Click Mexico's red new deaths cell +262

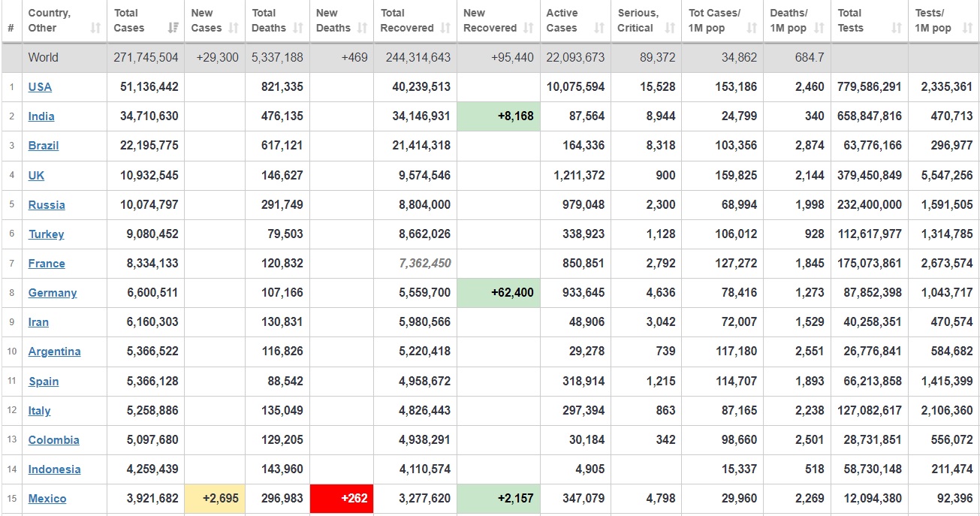click(x=342, y=499)
